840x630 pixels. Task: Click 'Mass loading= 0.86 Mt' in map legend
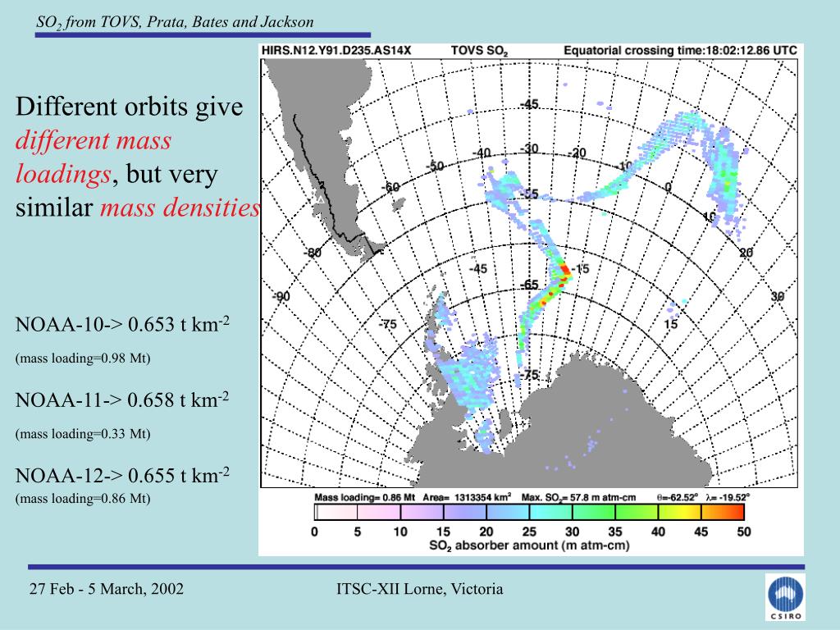(x=365, y=497)
